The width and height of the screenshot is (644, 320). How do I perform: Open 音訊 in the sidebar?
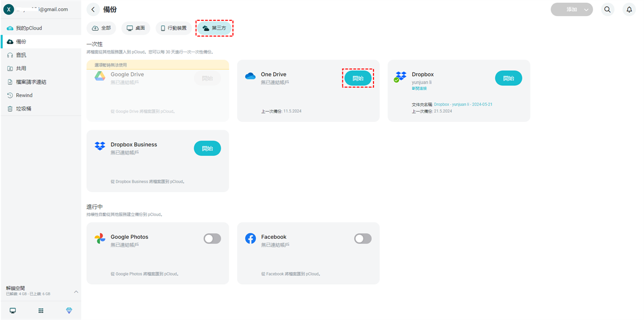41,55
